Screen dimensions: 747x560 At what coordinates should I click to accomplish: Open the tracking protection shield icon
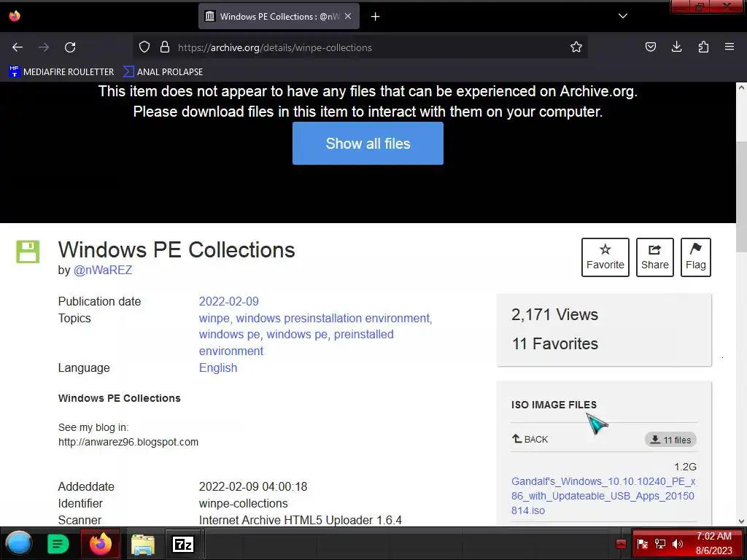click(x=144, y=47)
